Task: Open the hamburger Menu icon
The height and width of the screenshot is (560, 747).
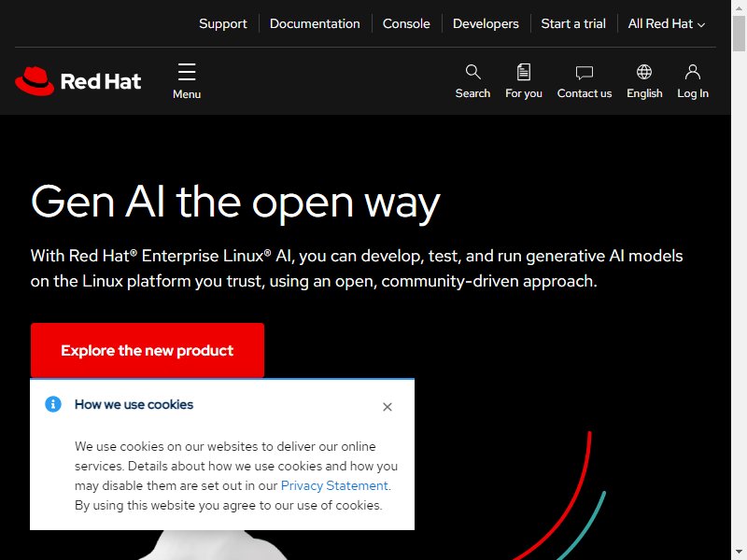Action: [187, 72]
